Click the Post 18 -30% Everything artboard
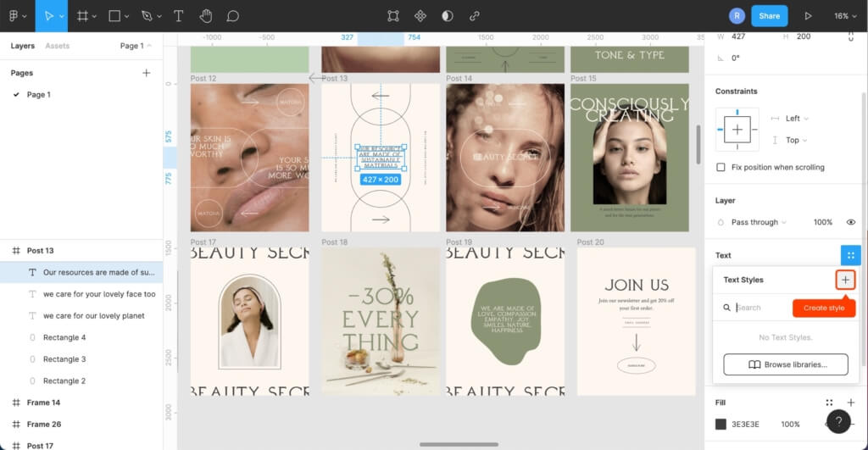Viewport: 868px width, 450px height. pyautogui.click(x=381, y=321)
